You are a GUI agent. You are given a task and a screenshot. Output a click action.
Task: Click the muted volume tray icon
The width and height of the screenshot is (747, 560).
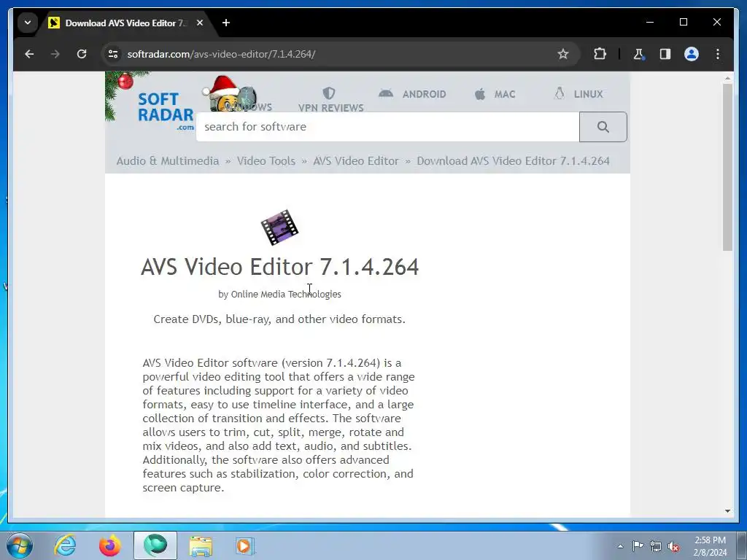(x=673, y=547)
